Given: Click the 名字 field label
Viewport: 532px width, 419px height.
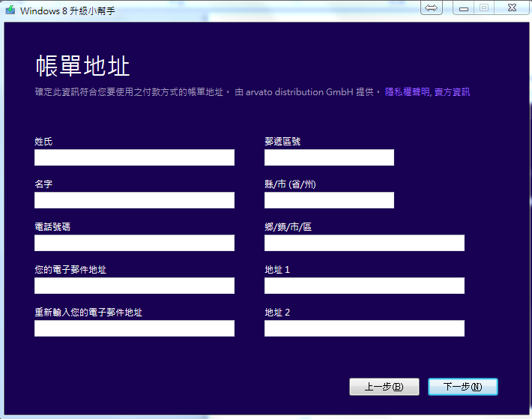Looking at the screenshot, I should (x=43, y=184).
